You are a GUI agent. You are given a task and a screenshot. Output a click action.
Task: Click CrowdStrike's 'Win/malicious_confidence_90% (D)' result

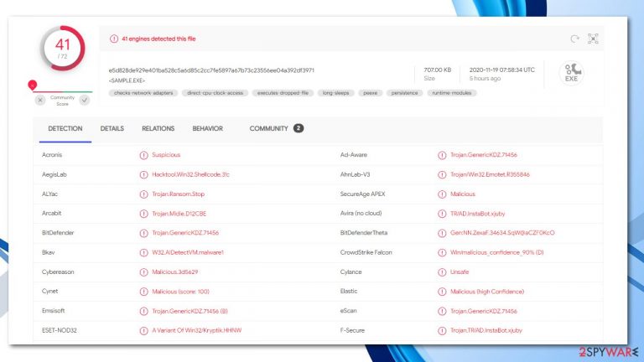coord(497,252)
